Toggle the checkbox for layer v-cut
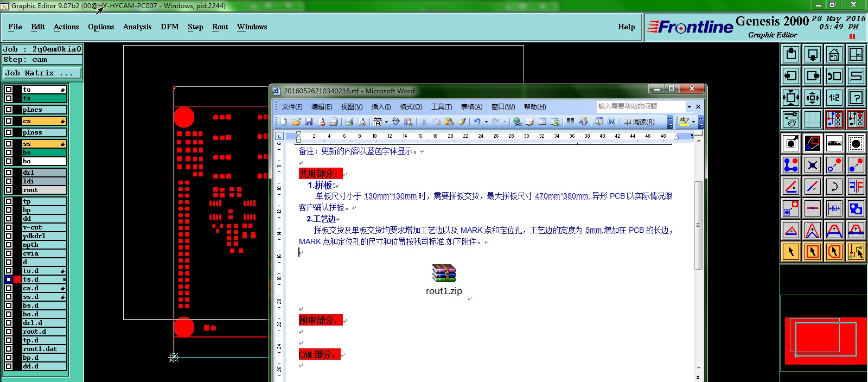This screenshot has height=382, width=868. [9, 227]
